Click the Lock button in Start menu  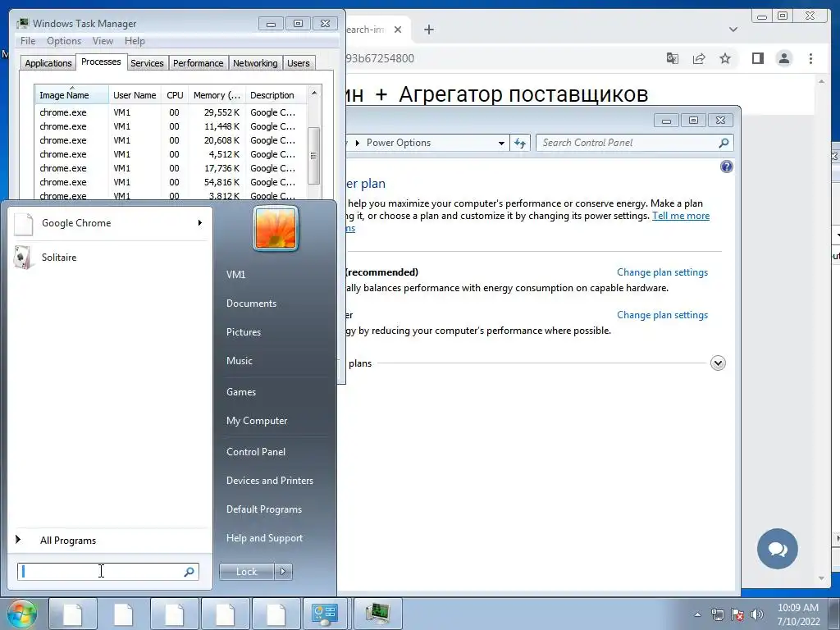[x=246, y=572]
